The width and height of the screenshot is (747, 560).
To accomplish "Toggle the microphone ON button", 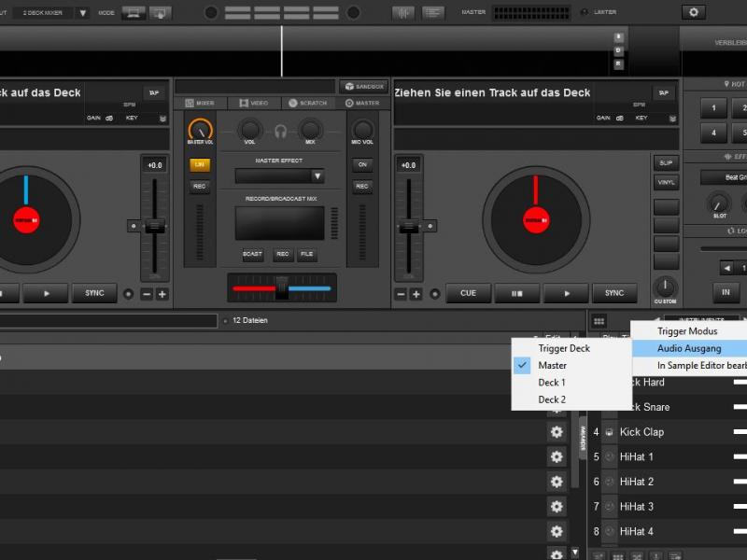I will click(362, 164).
